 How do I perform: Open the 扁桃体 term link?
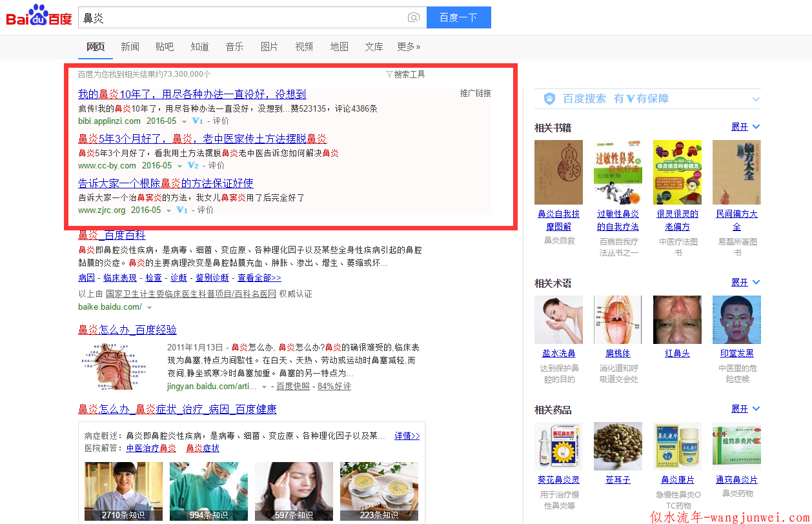[618, 354]
